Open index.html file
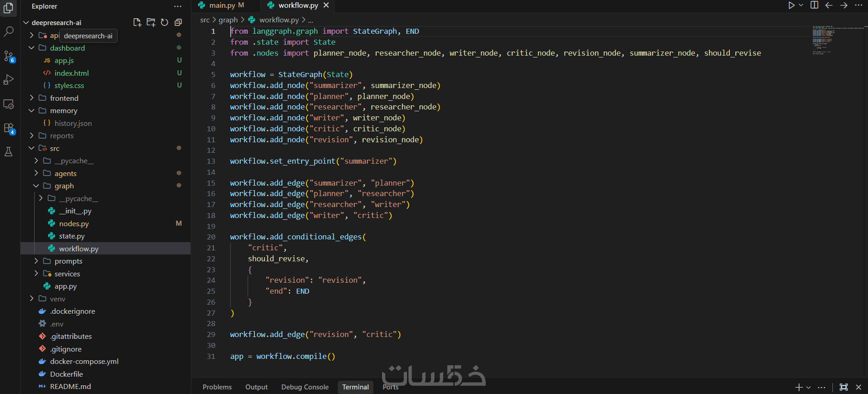 pos(105,73)
